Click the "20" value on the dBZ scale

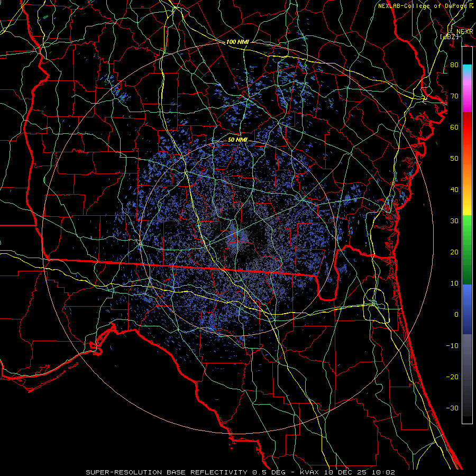tap(454, 252)
